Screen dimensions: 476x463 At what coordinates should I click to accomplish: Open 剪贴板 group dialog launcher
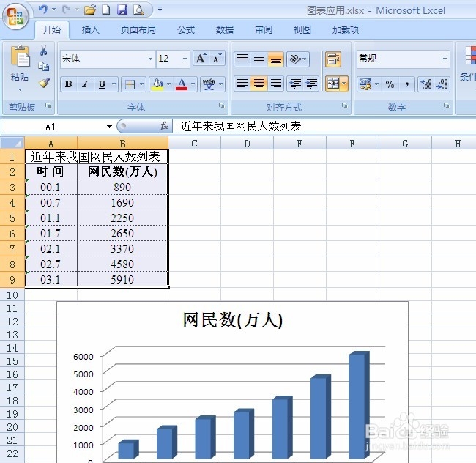48,105
